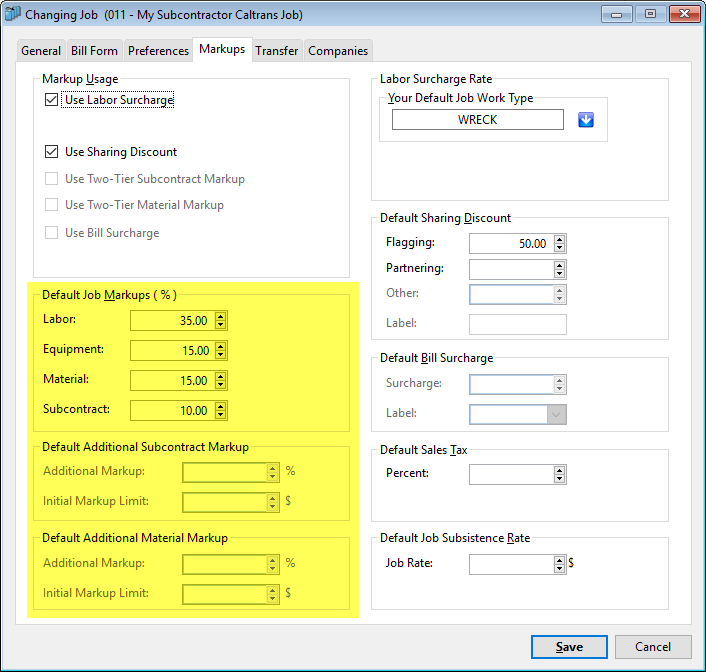
Task: Increase the Sales Tax Percent value
Action: [559, 471]
